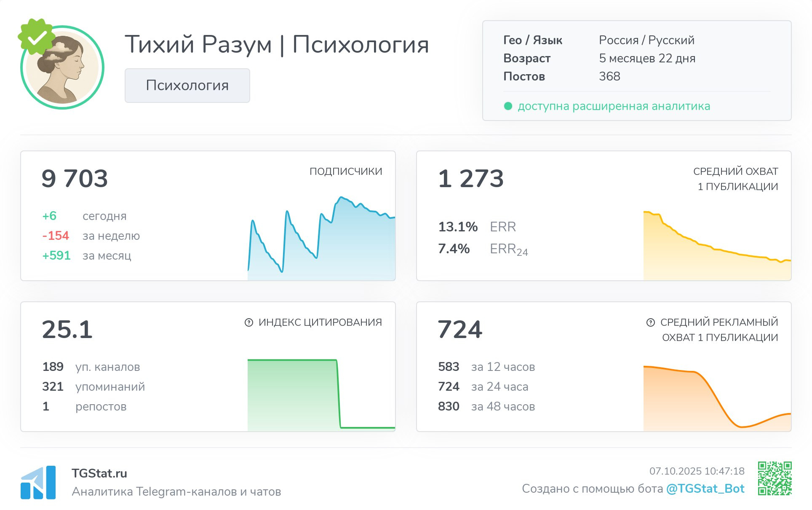This screenshot has width=812, height=510.
Task: Open the @TGStat_Bot link
Action: tap(705, 489)
